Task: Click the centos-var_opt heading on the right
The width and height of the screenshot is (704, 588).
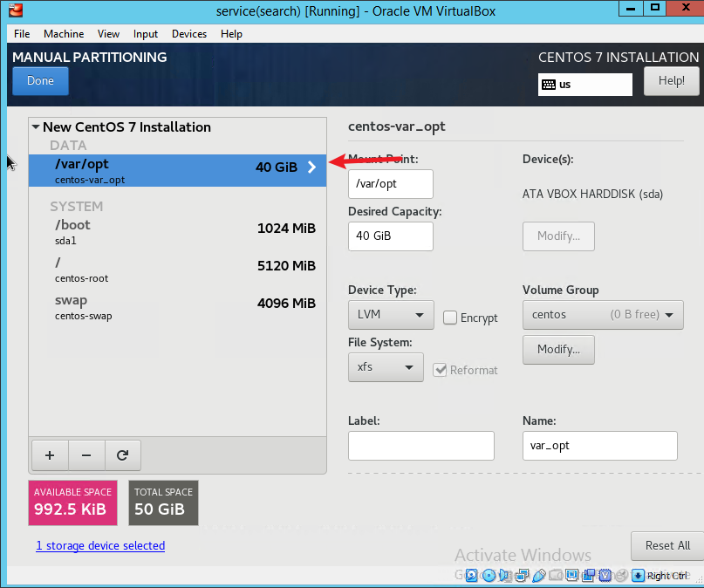Action: [397, 127]
